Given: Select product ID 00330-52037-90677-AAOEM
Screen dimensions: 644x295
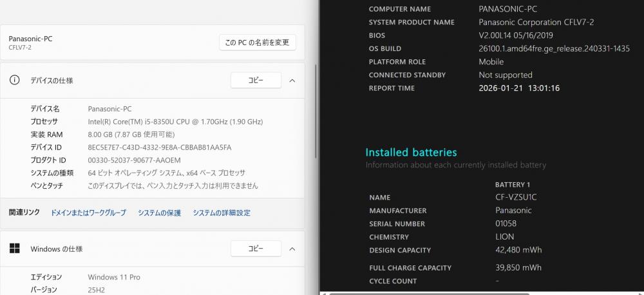Looking at the screenshot, I should pos(135,160).
